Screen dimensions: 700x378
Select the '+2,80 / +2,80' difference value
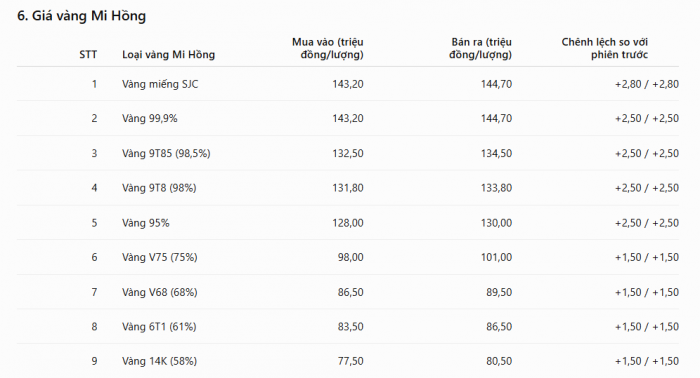point(647,84)
